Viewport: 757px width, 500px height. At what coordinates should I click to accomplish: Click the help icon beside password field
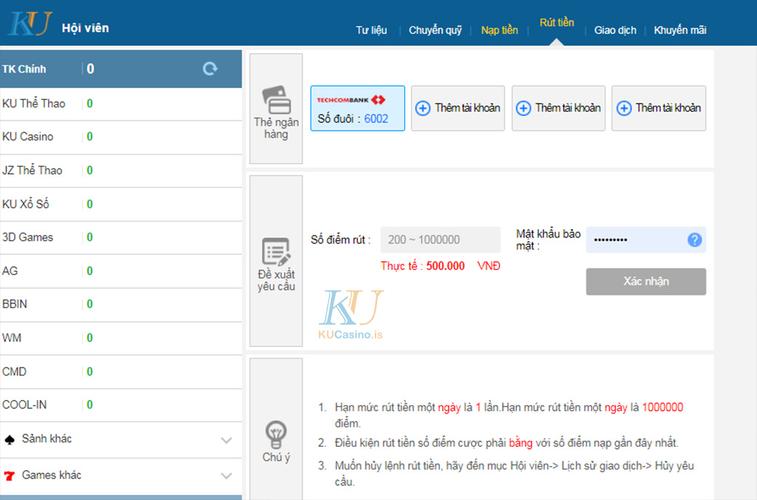[695, 240]
